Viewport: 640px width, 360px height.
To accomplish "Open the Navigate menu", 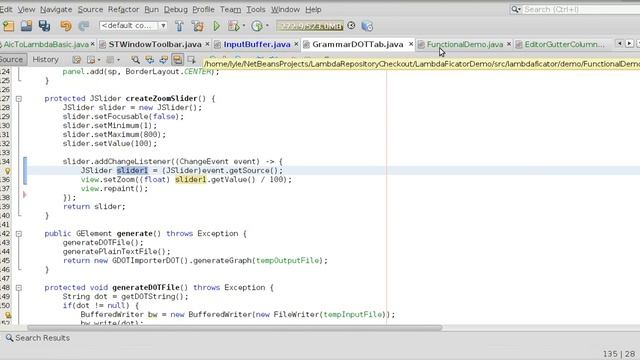I will pyautogui.click(x=56, y=9).
